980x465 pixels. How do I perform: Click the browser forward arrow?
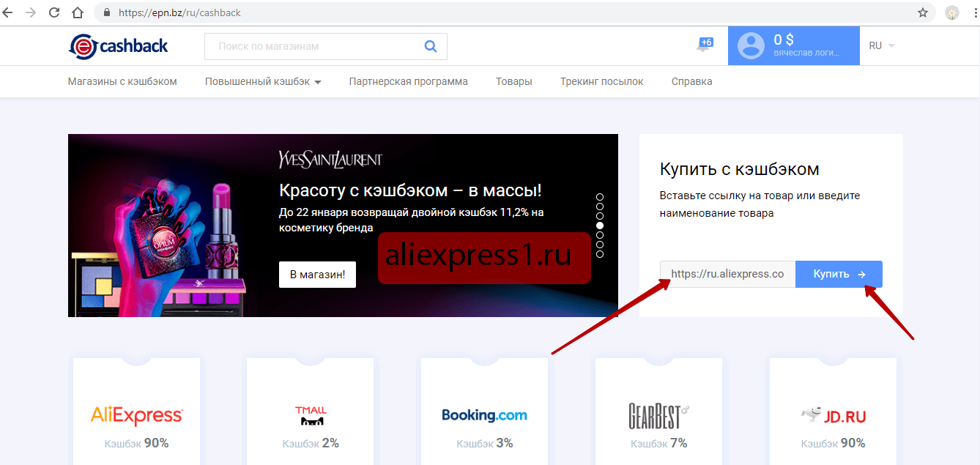pos(31,12)
